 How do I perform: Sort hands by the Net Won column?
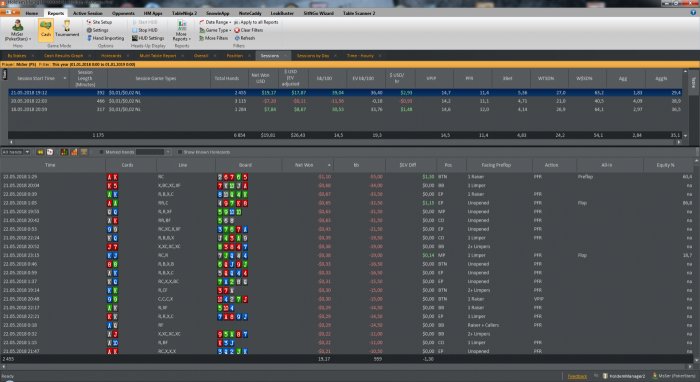[x=304, y=165]
